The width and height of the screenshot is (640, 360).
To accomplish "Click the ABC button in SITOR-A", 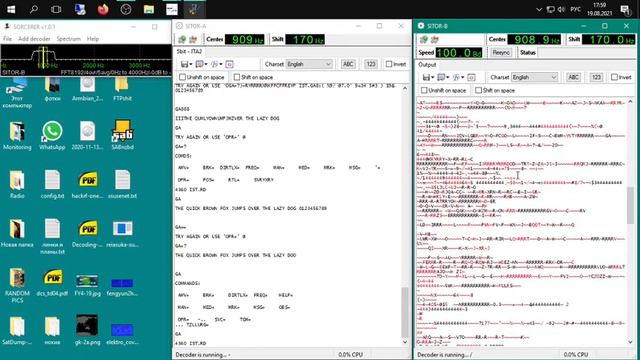I will tap(348, 64).
